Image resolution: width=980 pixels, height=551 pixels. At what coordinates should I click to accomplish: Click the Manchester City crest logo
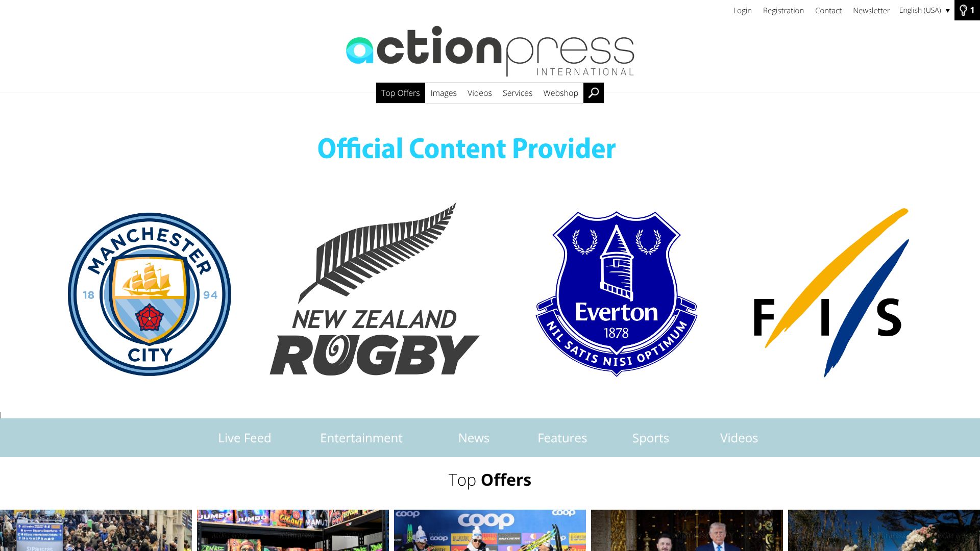pos(150,294)
